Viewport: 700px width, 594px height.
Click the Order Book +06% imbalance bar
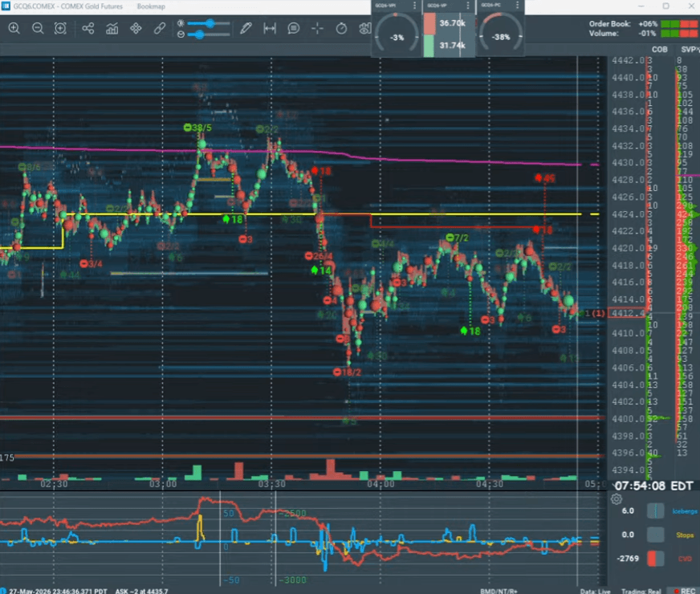(679, 24)
